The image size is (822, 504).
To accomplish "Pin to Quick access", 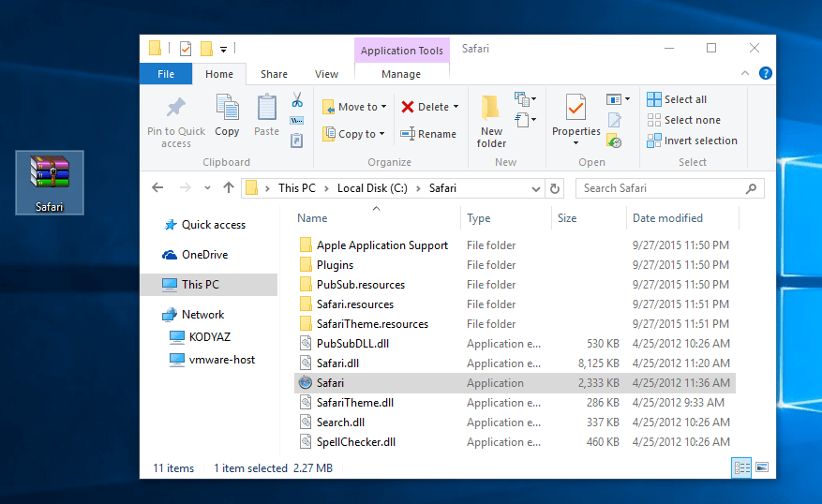I will coord(176,123).
